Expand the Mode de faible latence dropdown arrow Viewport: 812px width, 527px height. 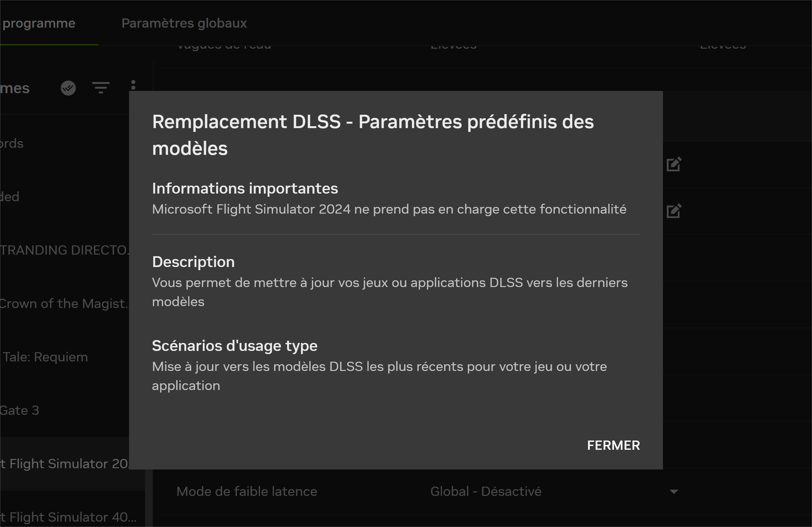(674, 491)
